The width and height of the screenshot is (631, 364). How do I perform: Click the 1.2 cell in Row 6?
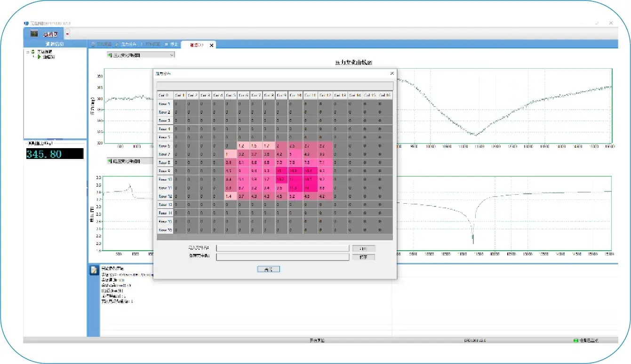(243, 146)
